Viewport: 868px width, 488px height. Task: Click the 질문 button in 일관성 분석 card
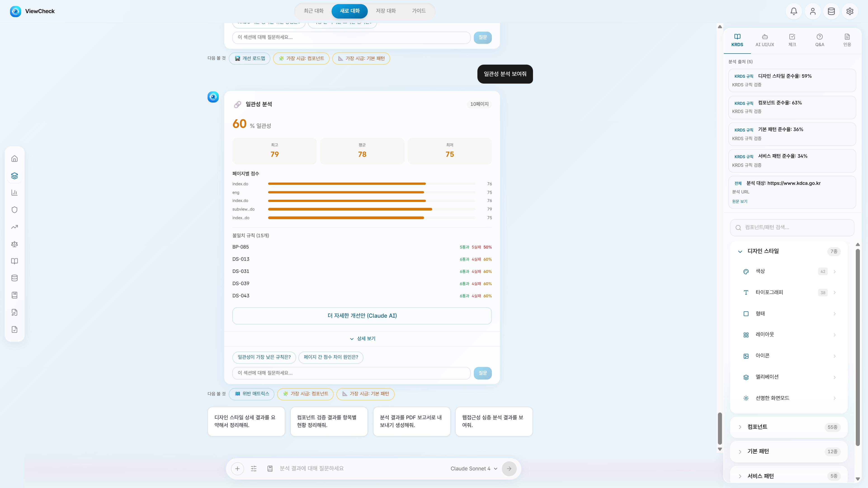pyautogui.click(x=483, y=373)
